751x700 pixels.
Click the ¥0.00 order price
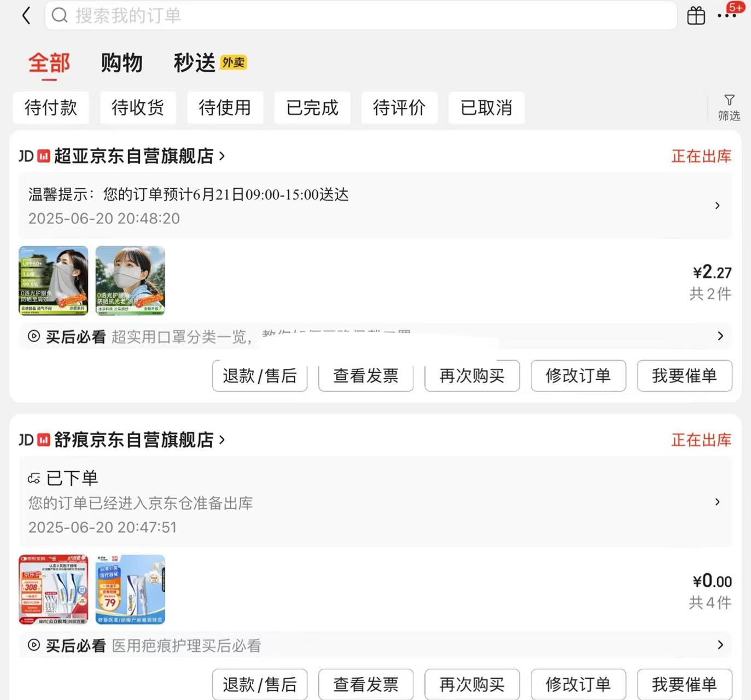(712, 581)
